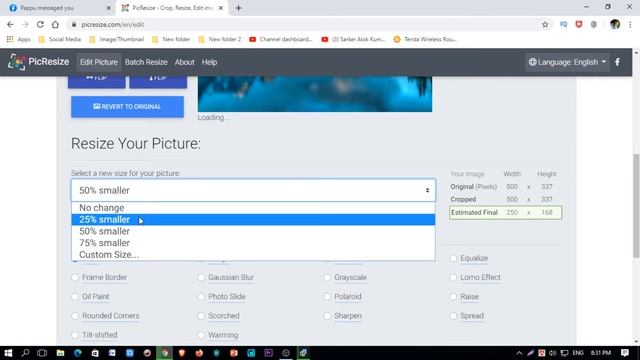Click the PicResize logo icon

click(16, 62)
